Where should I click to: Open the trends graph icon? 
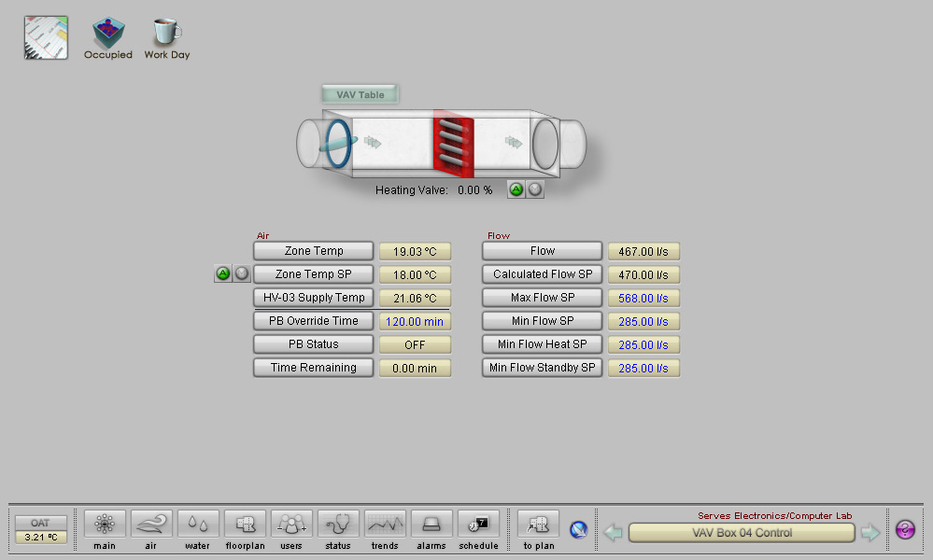click(x=385, y=524)
